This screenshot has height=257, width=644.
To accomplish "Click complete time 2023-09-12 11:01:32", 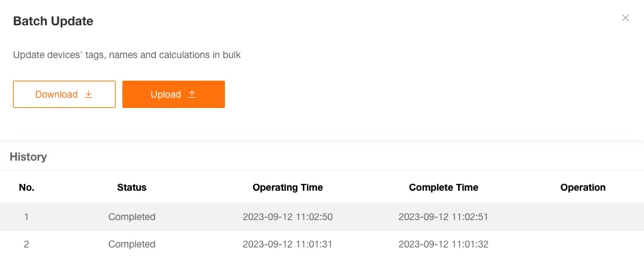I will 444,244.
